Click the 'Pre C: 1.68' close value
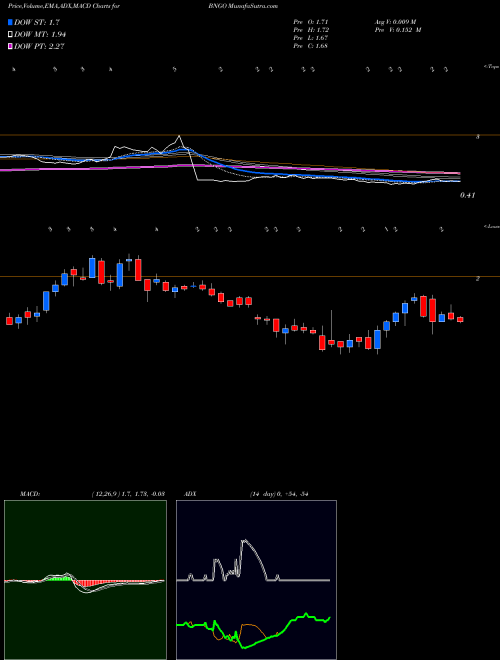The height and width of the screenshot is (660, 500). click(311, 46)
